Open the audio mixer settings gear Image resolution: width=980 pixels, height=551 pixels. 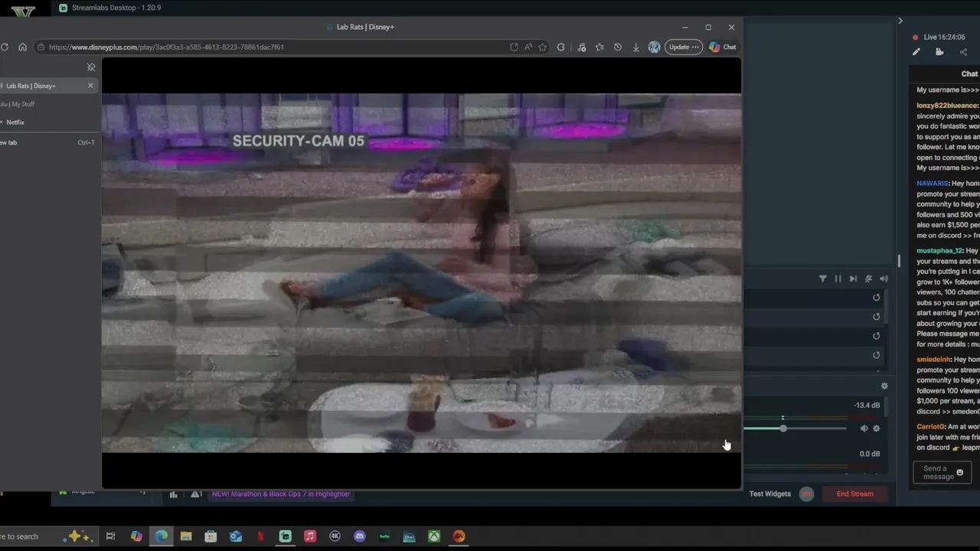[x=884, y=386]
